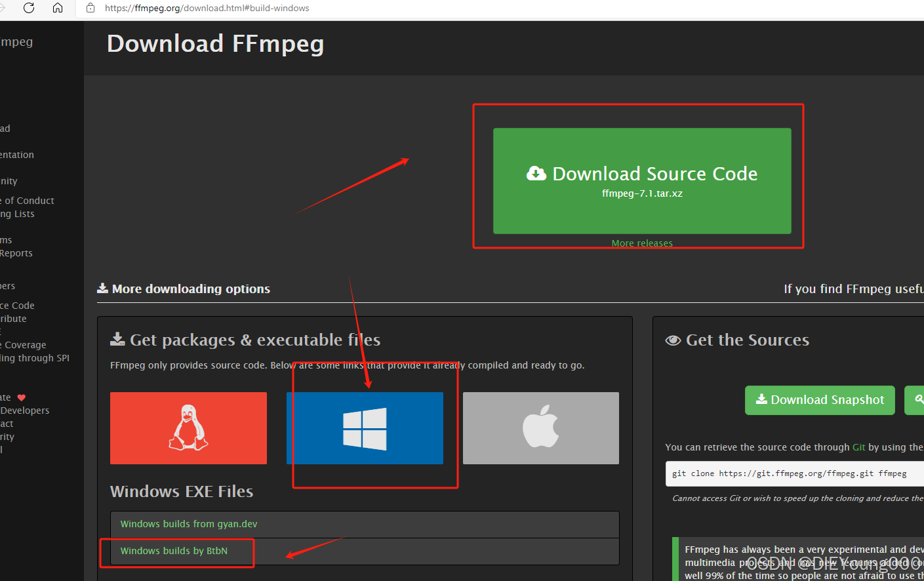The image size is (924, 581).
Task: Click the green search button beside Download Snapshot
Action: (915, 400)
